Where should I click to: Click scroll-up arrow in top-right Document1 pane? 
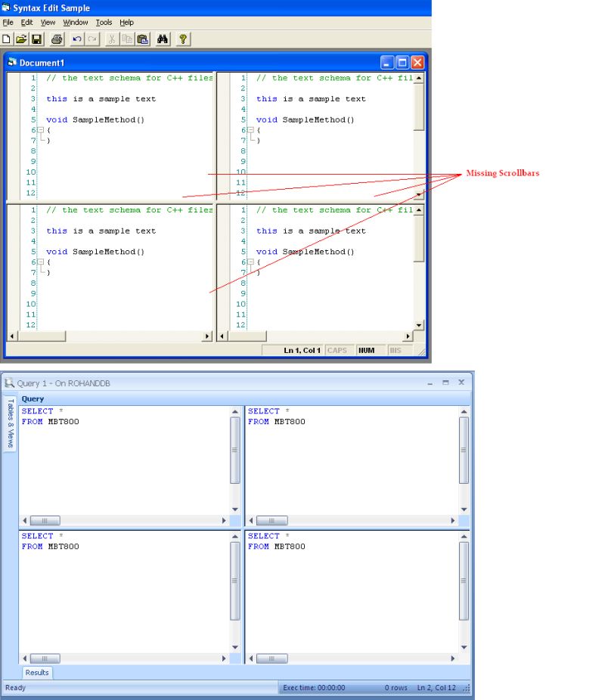[x=419, y=78]
